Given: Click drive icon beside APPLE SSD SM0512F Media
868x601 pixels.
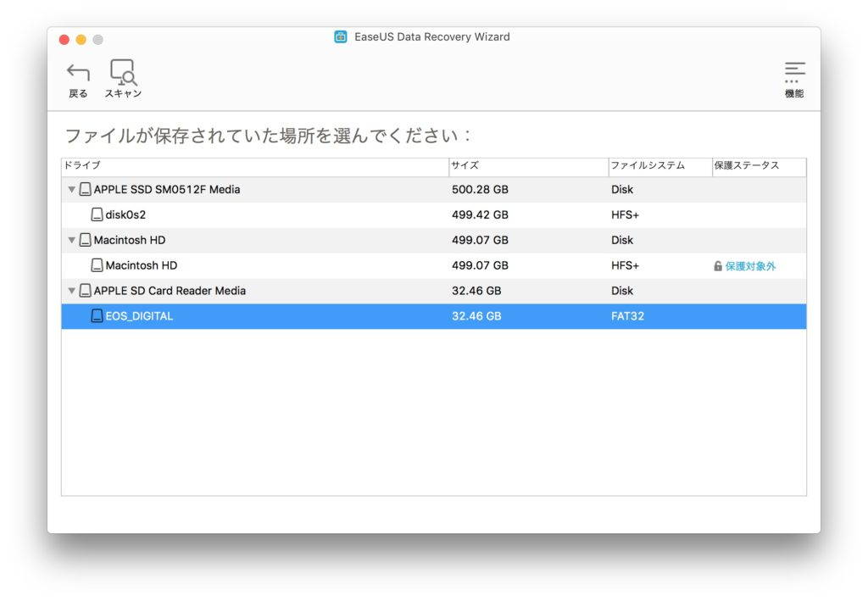Looking at the screenshot, I should (x=86, y=189).
